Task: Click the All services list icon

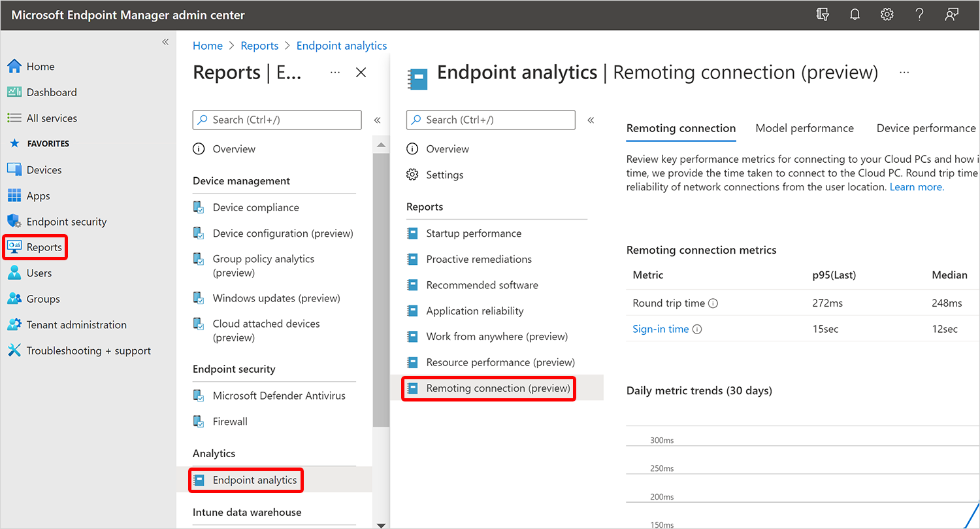Action: [14, 118]
